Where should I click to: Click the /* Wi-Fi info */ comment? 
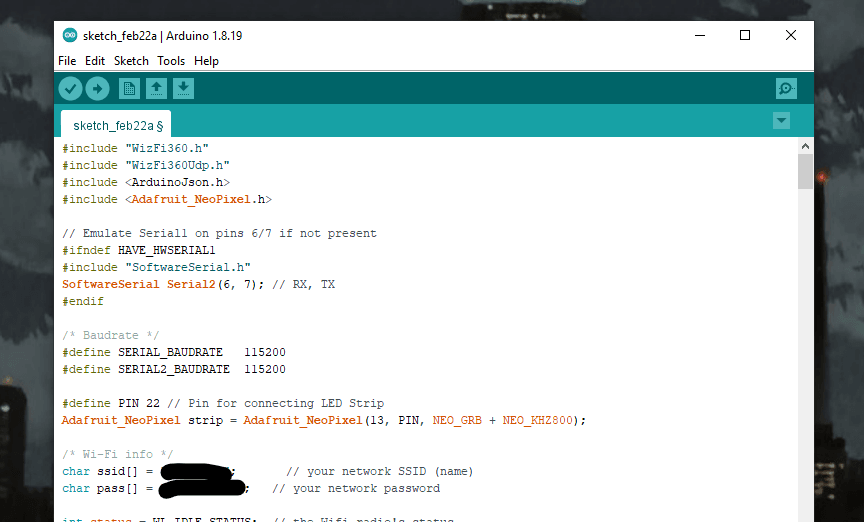(118, 454)
